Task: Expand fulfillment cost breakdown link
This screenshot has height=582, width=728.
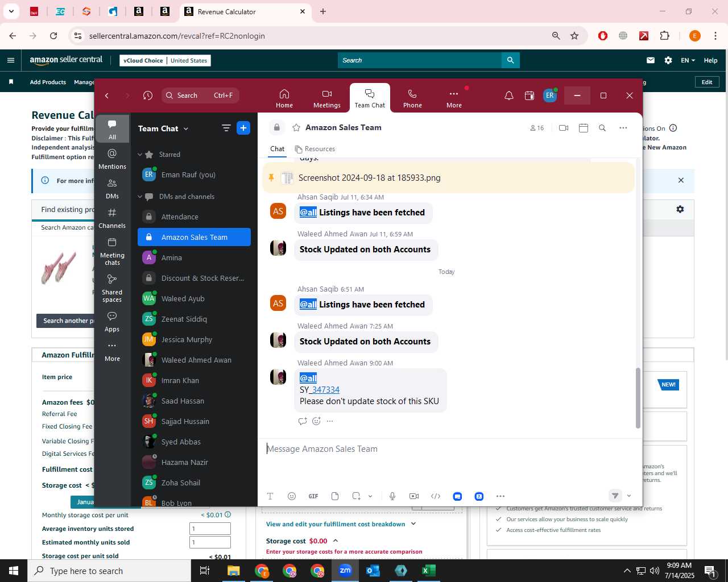Action: coord(341,524)
